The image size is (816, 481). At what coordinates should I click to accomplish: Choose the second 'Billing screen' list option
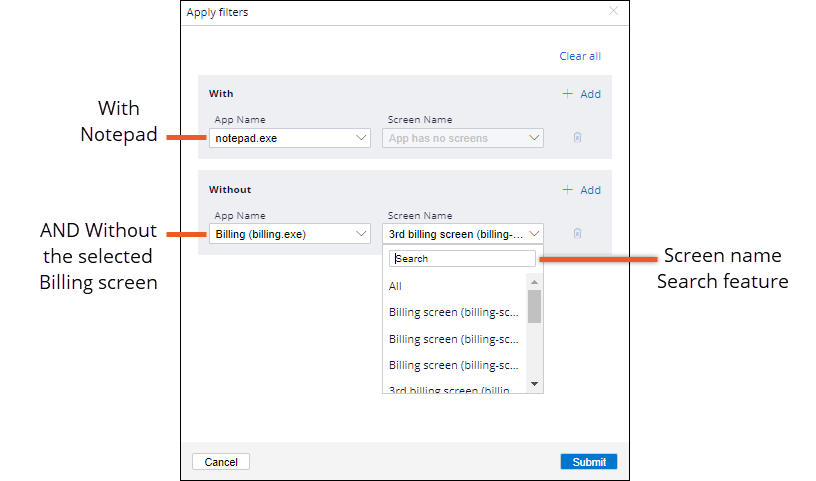coord(453,339)
